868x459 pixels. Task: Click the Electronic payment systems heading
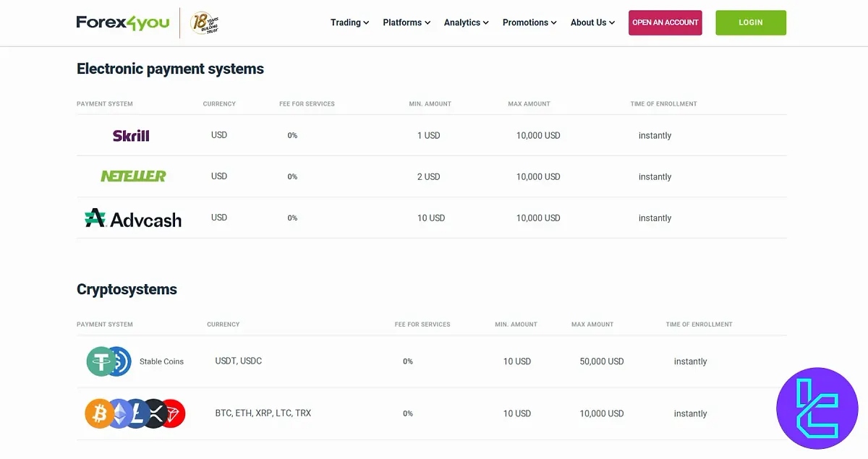tap(170, 69)
